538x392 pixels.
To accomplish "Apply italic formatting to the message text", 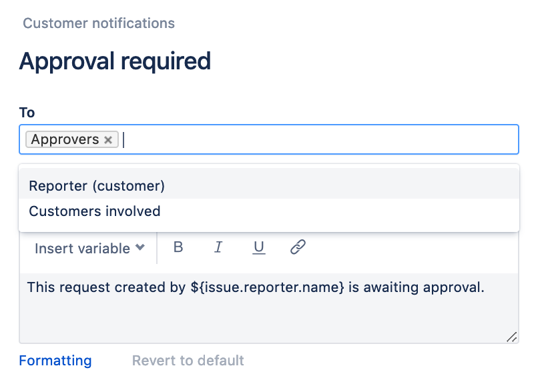I will (x=218, y=247).
